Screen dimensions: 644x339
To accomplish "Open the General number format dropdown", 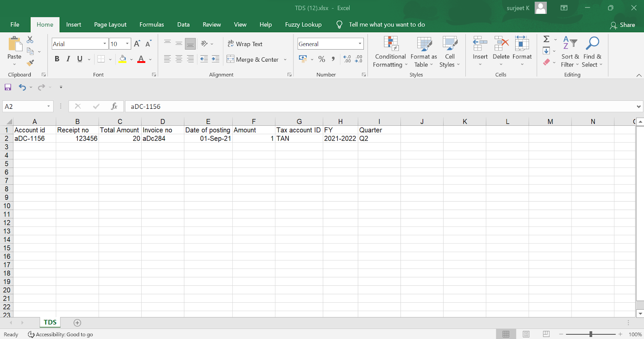I will [359, 44].
